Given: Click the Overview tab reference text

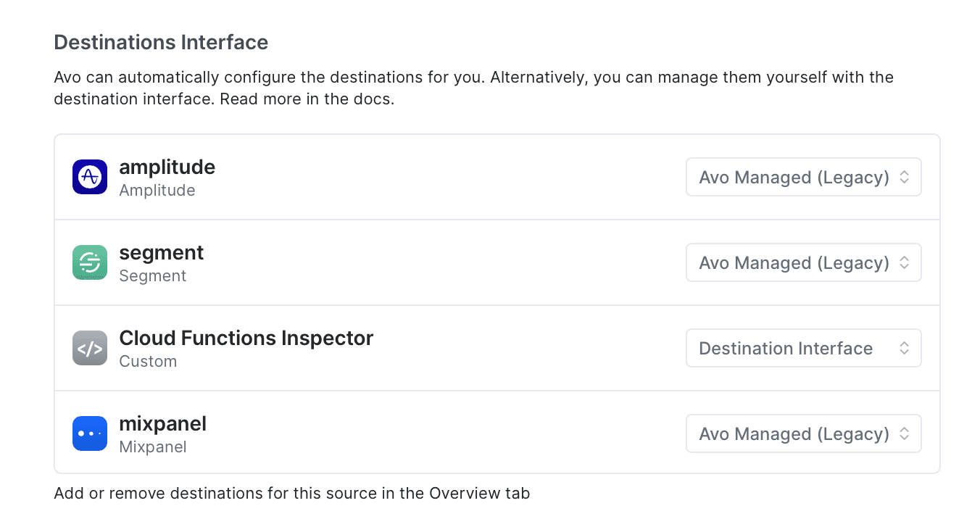Looking at the screenshot, I should pyautogui.click(x=478, y=493).
